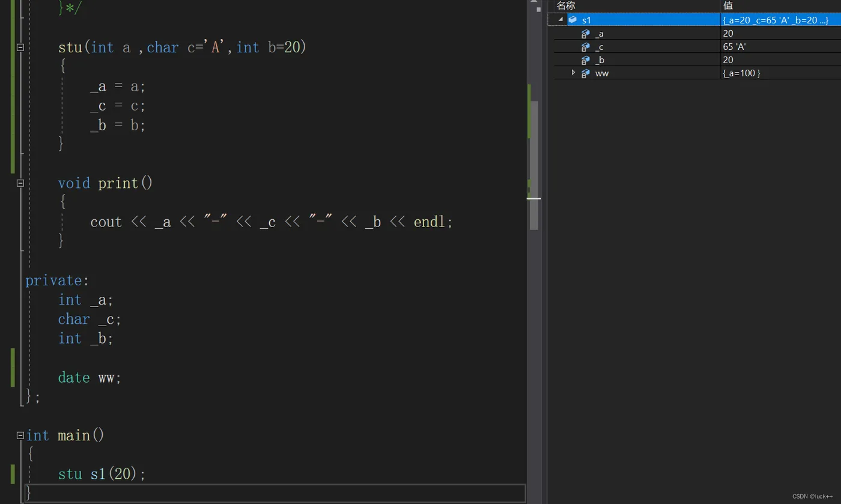Click the _a private field icon
841x504 pixels.
tap(586, 34)
